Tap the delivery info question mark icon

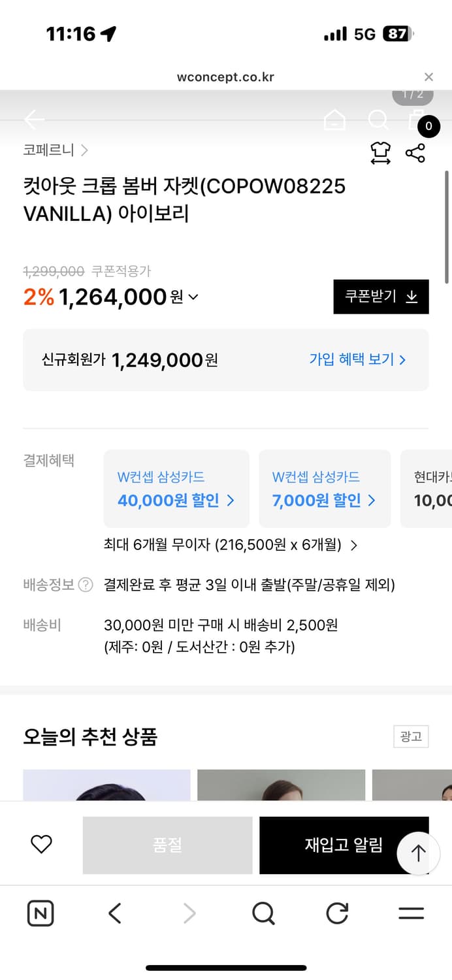tap(85, 585)
